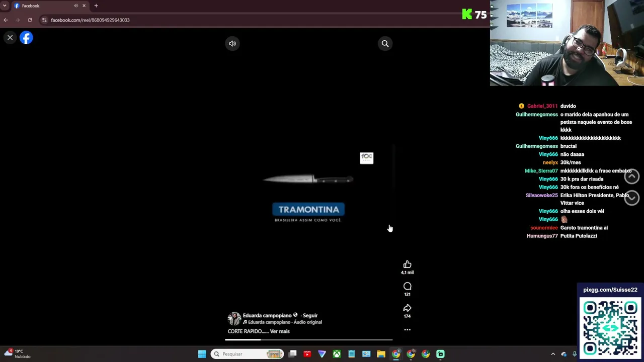Close the Facebook tab
This screenshot has width=644, height=362.
coord(84,6)
